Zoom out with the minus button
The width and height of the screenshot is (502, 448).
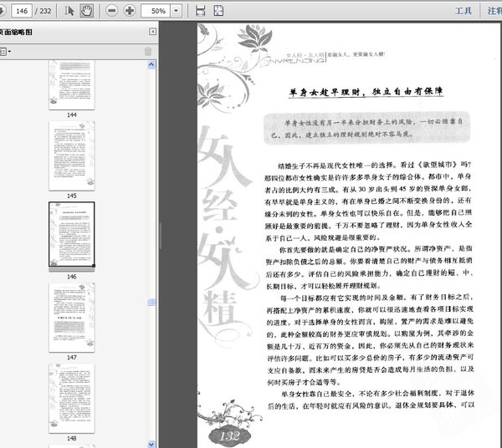[x=112, y=11]
